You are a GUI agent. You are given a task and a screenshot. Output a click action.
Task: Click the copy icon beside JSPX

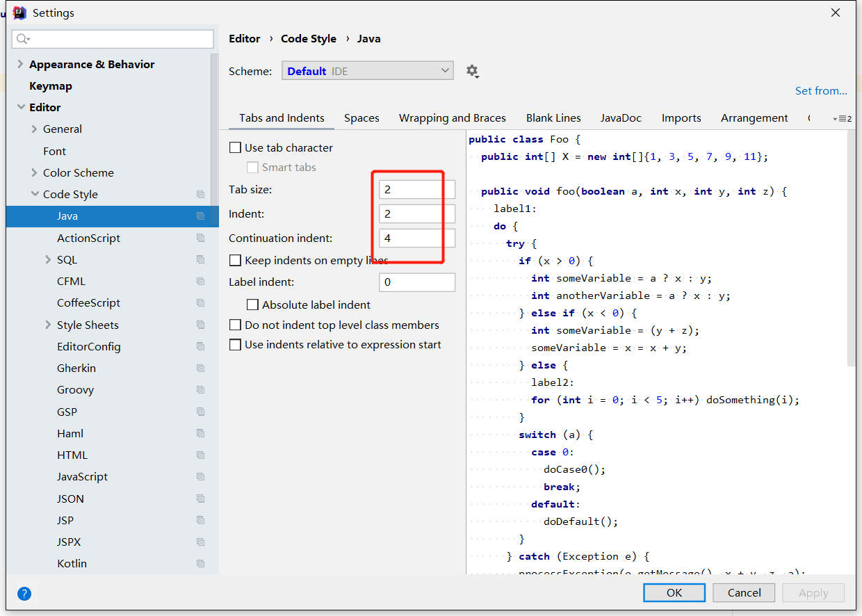200,542
